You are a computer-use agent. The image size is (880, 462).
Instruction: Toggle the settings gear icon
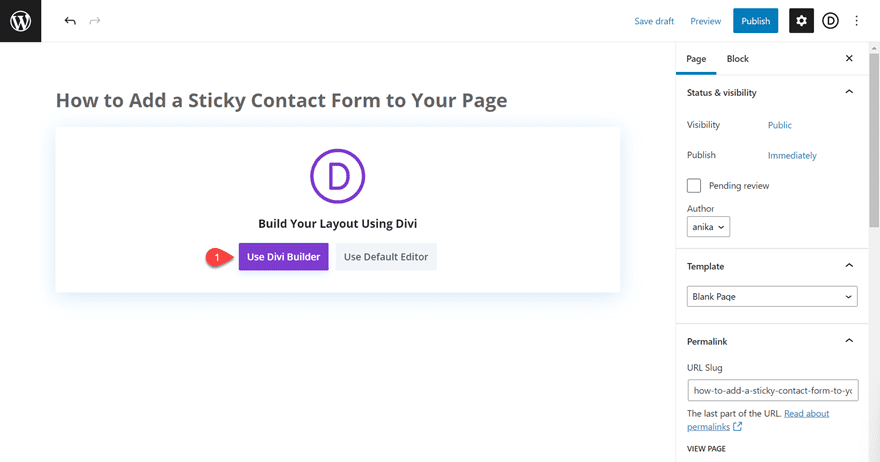point(801,21)
